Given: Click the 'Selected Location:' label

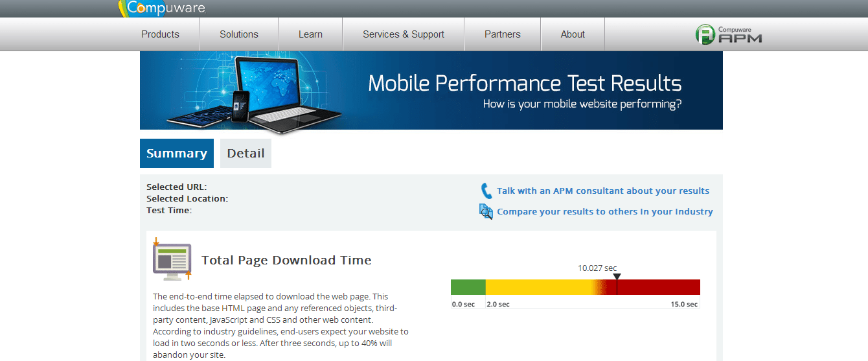Looking at the screenshot, I should point(187,199).
